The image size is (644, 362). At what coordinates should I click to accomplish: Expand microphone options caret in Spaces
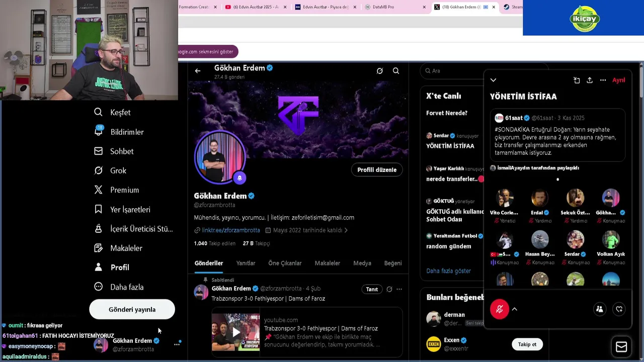click(x=514, y=309)
